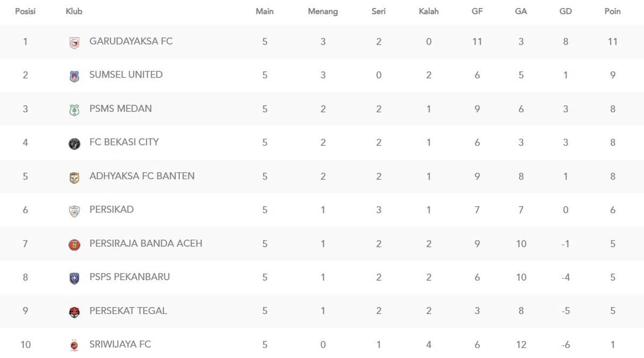Click the Poin column header

point(612,11)
